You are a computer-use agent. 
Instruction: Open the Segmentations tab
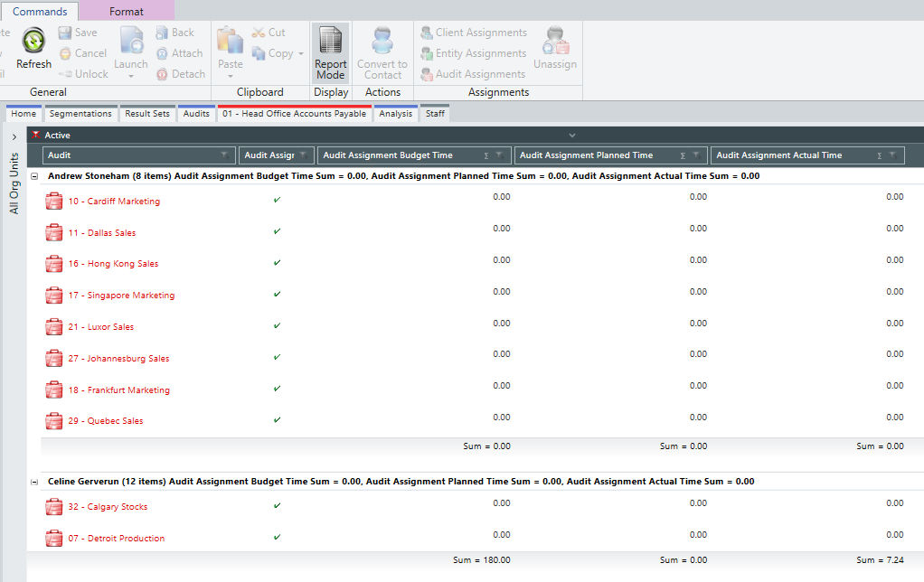point(80,113)
